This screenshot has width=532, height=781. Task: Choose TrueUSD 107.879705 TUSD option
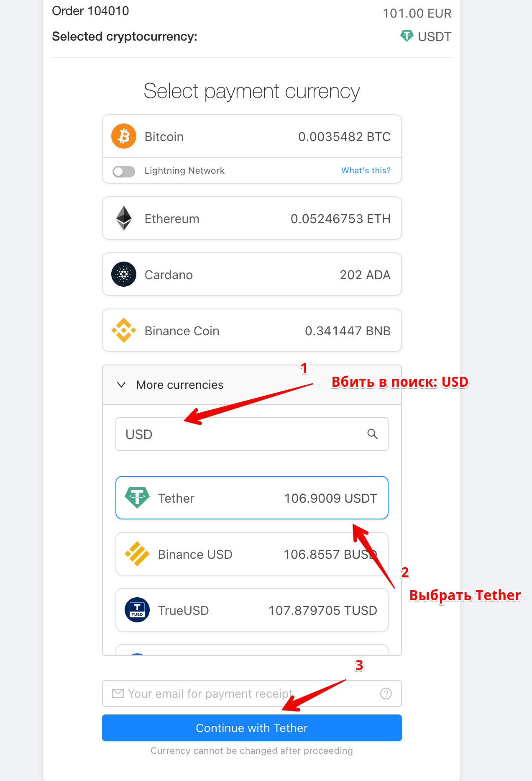pyautogui.click(x=252, y=610)
